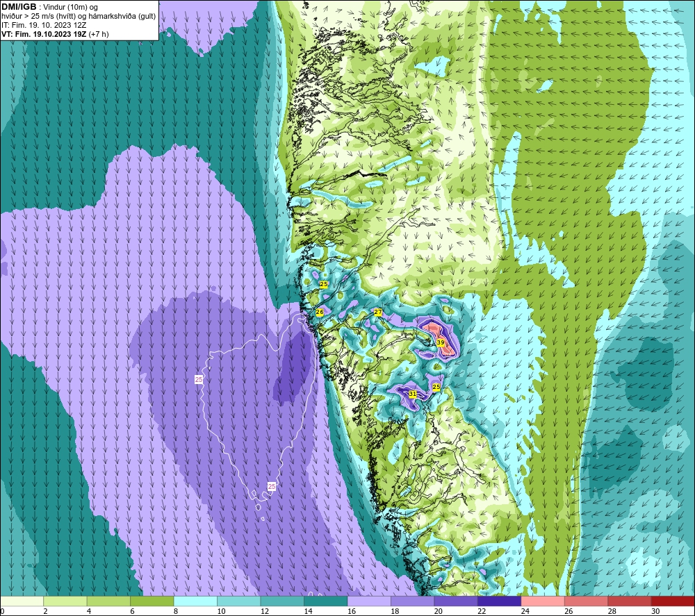Pick the turquoise 10–12 m/s legend swatch
Image resolution: width=695 pixels, height=616 pixels.
[x=239, y=601]
